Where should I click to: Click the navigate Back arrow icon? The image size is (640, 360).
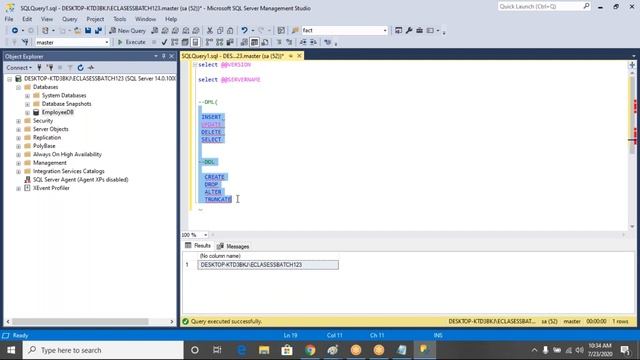(x=15, y=31)
